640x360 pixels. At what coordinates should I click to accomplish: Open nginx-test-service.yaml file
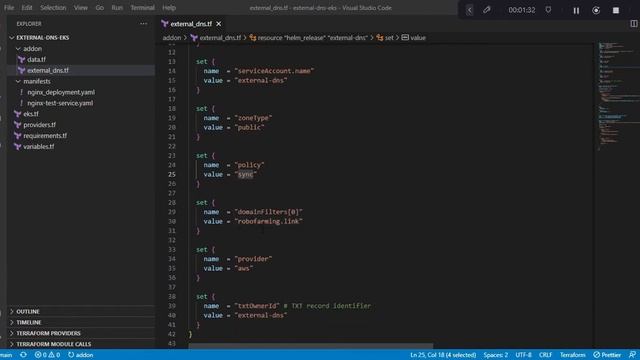pyautogui.click(x=60, y=103)
